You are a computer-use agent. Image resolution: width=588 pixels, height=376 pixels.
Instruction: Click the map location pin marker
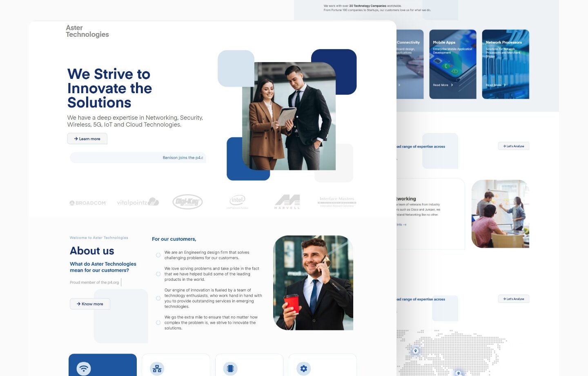415,351
